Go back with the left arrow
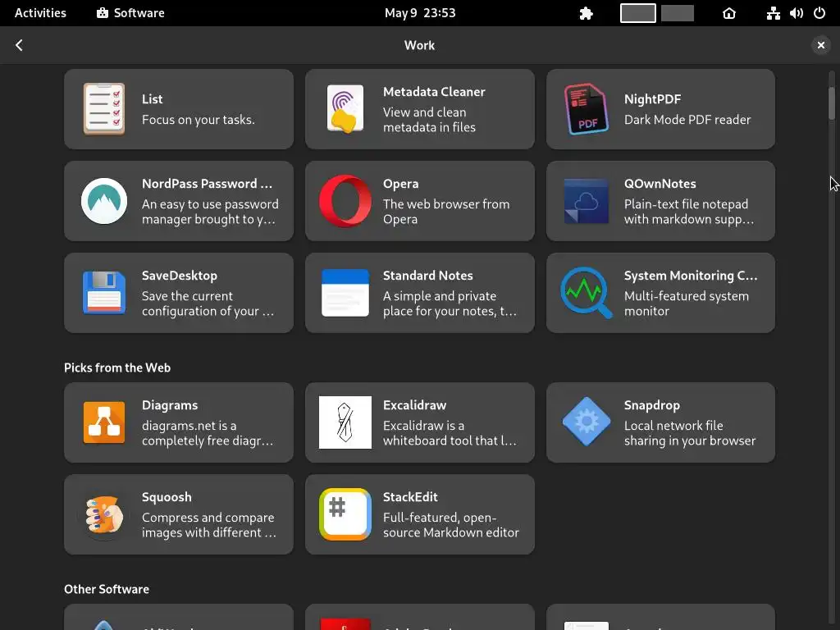 [20, 45]
